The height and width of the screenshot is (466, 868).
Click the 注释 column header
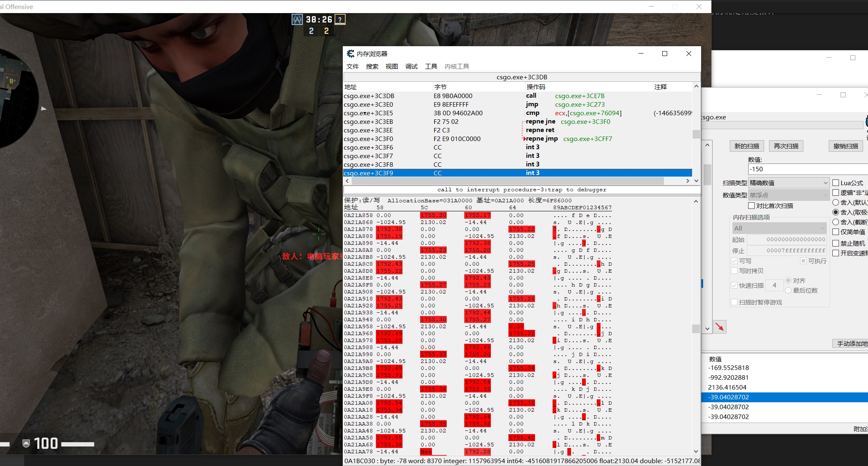672,87
